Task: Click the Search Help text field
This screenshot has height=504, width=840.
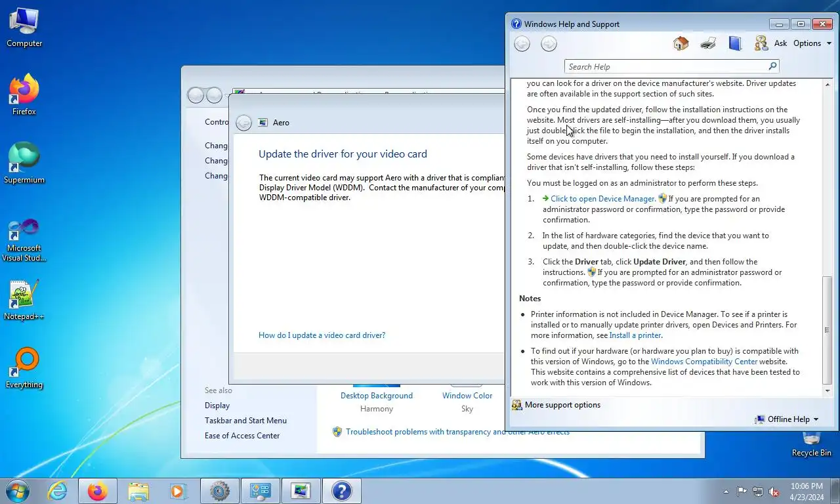Action: coord(666,66)
